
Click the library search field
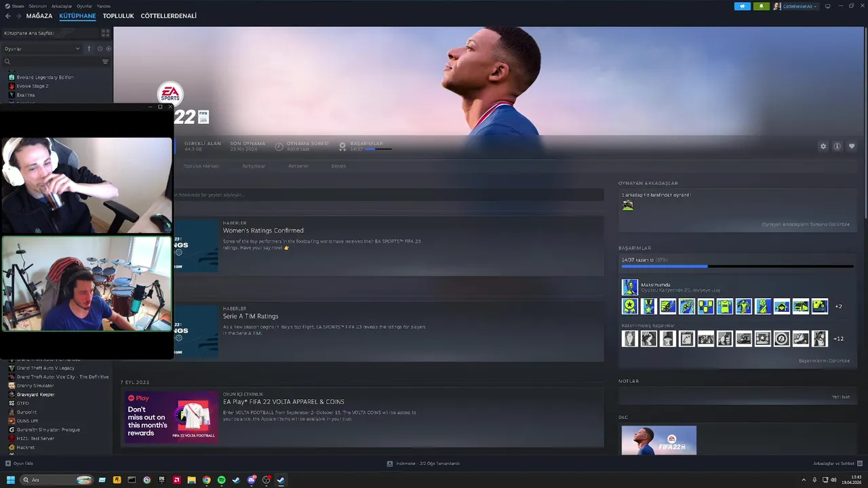52,62
